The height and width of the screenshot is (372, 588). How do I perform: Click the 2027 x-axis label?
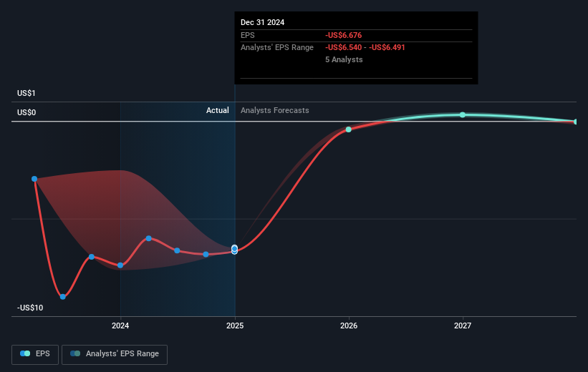click(463, 325)
